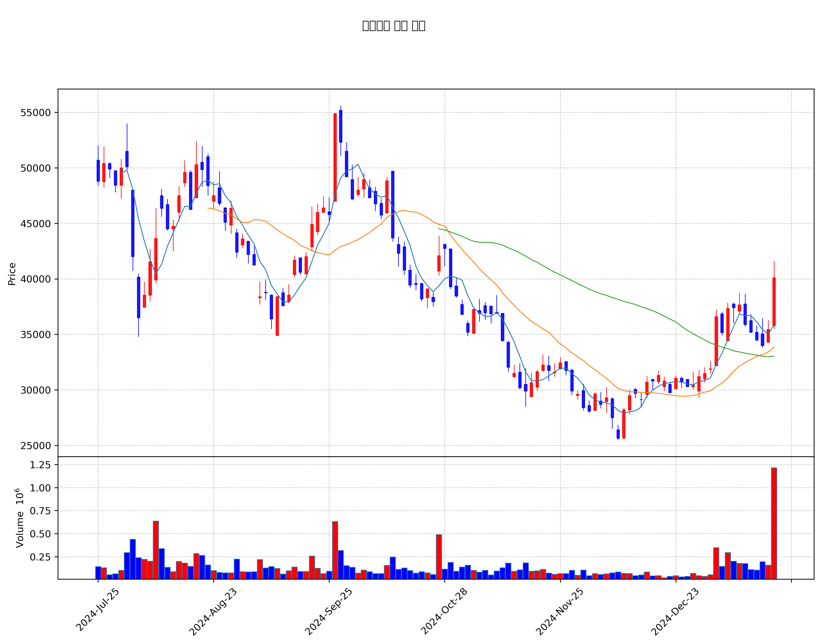Screen dimensions: 821x644
Task: Click the 2024-Sep-25 date label
Action: point(329,612)
